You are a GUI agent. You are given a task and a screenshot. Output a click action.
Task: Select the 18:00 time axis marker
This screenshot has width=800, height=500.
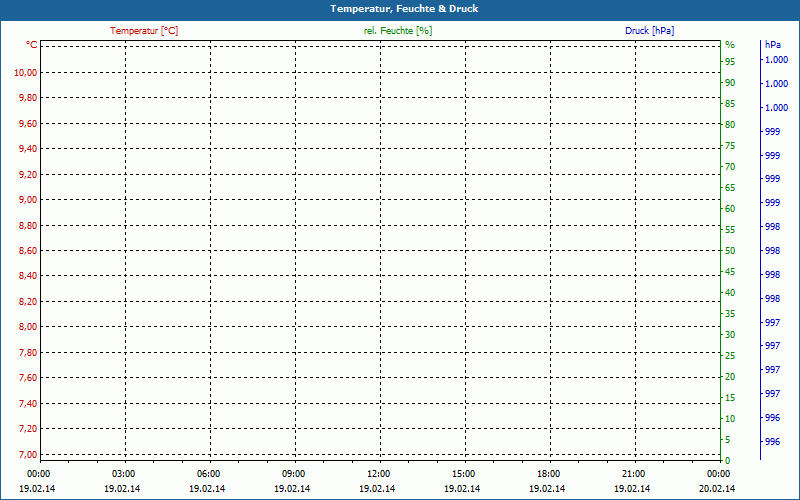549,474
